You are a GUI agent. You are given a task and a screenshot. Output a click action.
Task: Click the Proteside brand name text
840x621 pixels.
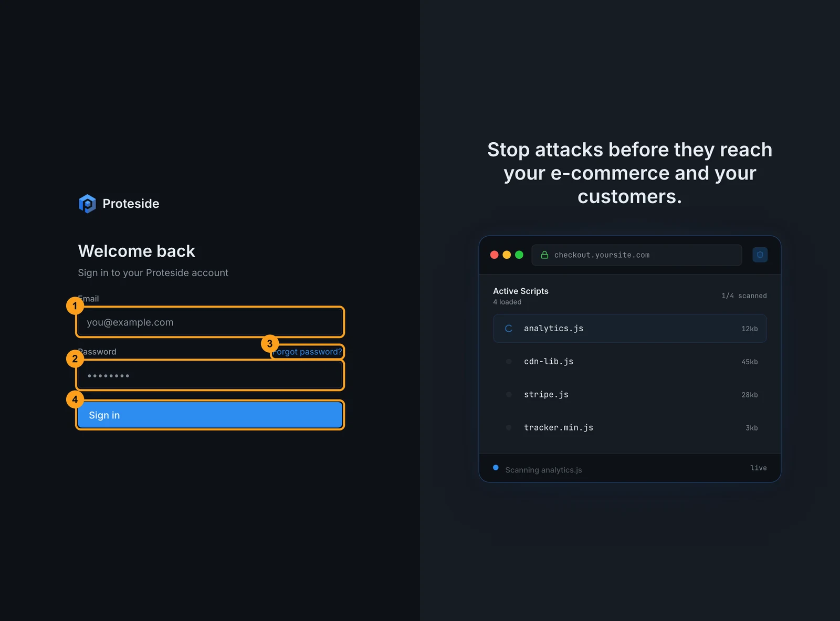pos(131,204)
